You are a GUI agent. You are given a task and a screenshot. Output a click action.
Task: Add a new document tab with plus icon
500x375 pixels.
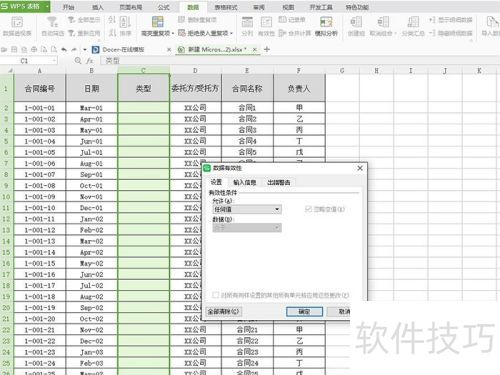[267, 49]
